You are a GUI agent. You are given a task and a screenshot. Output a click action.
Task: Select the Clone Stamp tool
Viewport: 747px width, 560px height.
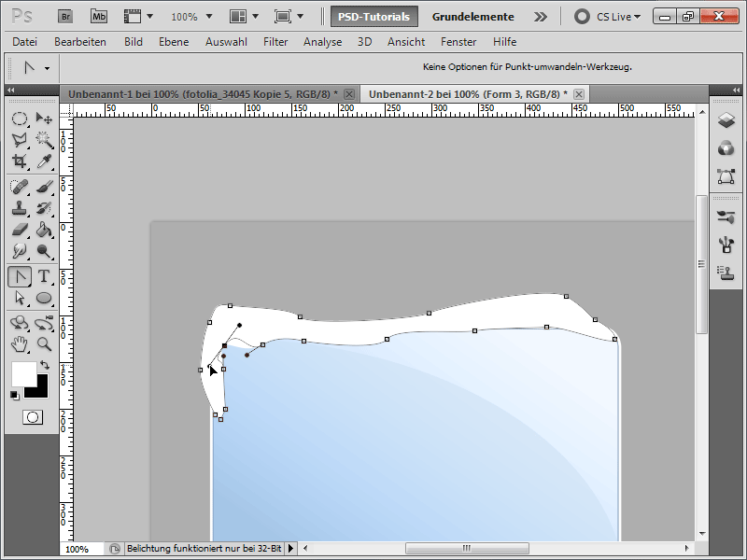[20, 208]
